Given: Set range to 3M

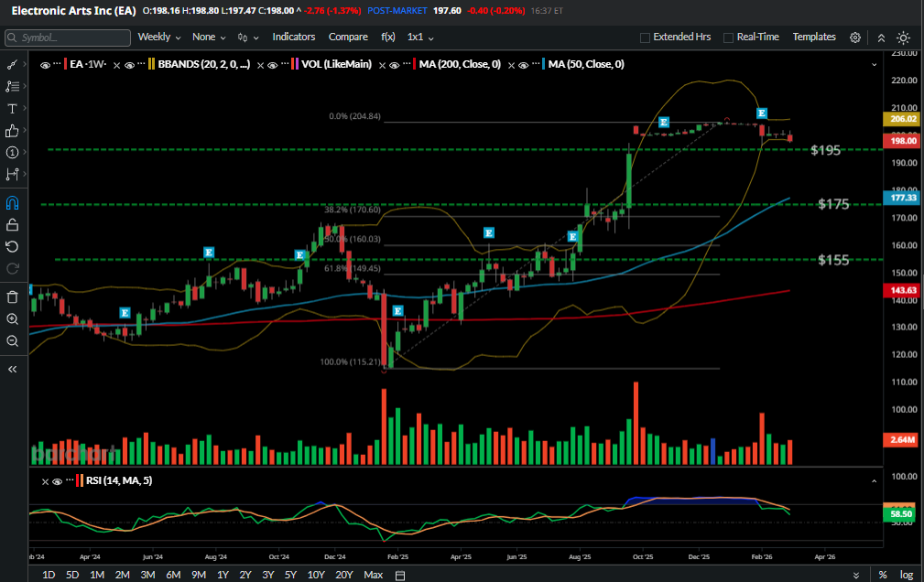Looking at the screenshot, I should pos(147,575).
